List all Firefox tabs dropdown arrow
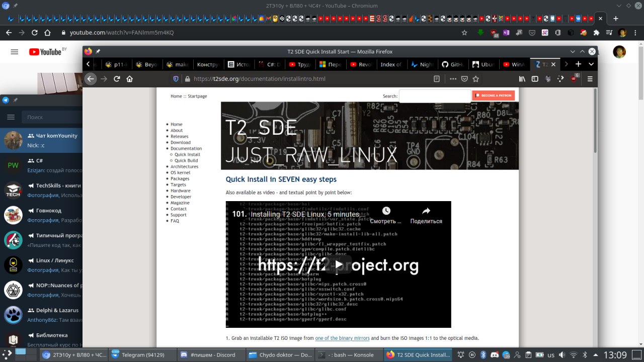 point(591,64)
